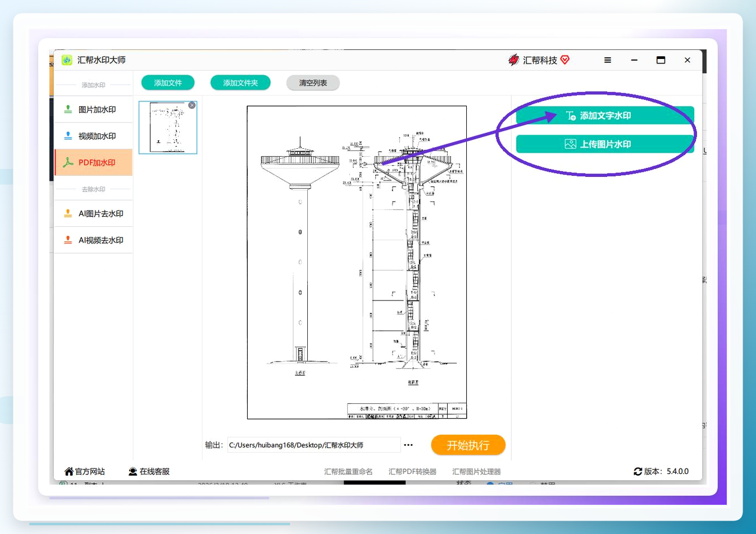756x534 pixels.
Task: Open the 视频加水印 sidebar section
Action: pyautogui.click(x=94, y=136)
